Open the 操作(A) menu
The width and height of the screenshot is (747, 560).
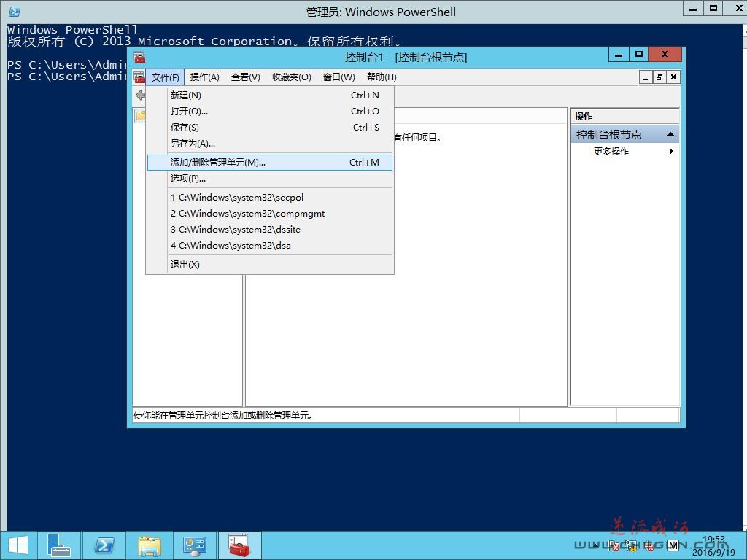[x=204, y=77]
